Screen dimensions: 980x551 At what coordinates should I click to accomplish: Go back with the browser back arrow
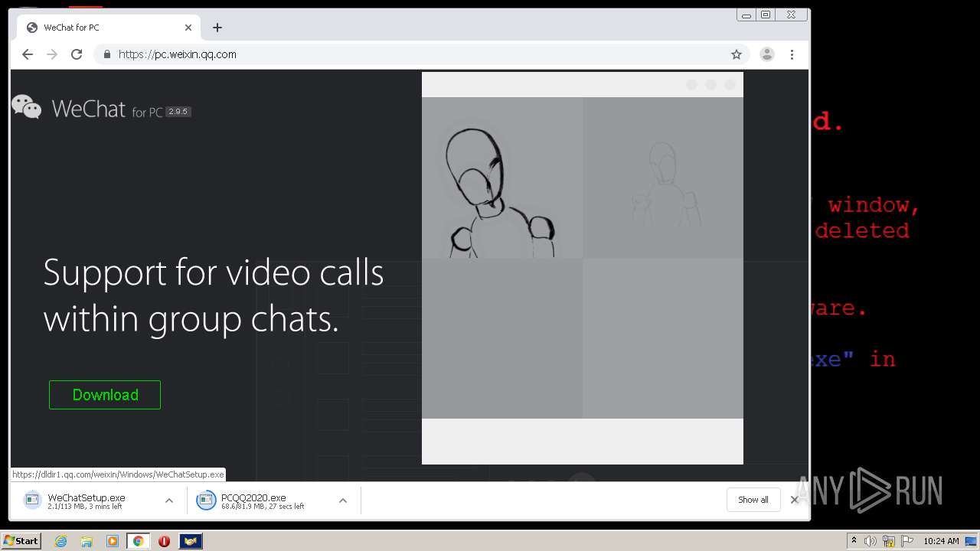pos(28,54)
